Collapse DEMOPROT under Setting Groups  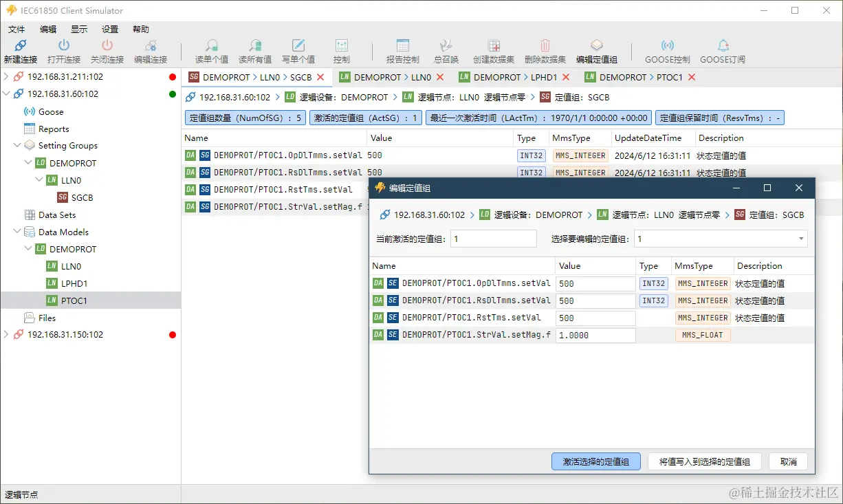tap(28, 163)
